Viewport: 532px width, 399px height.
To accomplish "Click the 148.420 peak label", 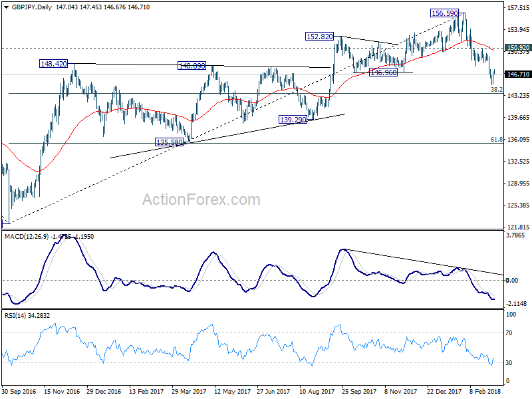I will (53, 63).
